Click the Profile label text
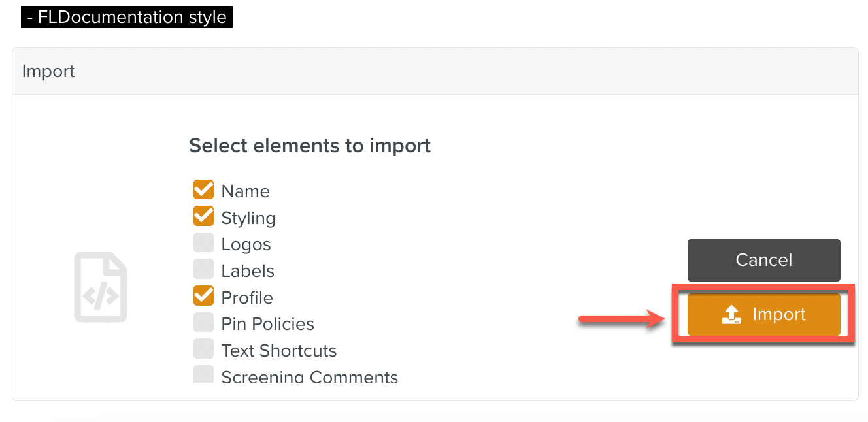The height and width of the screenshot is (422, 868). [x=246, y=297]
